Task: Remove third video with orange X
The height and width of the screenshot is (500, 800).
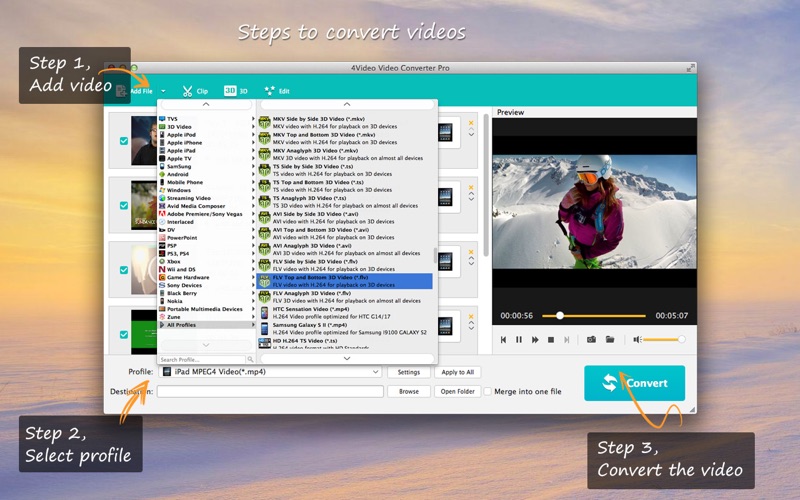Action: pyautogui.click(x=471, y=252)
